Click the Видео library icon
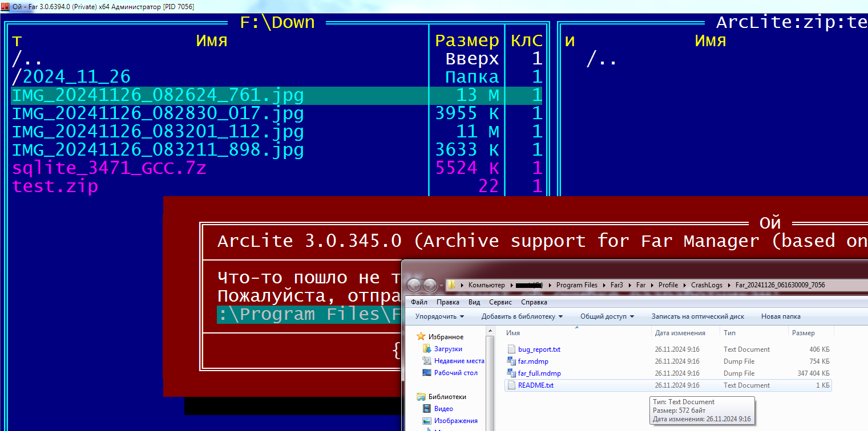Image resolution: width=868 pixels, height=431 pixels. (x=427, y=408)
